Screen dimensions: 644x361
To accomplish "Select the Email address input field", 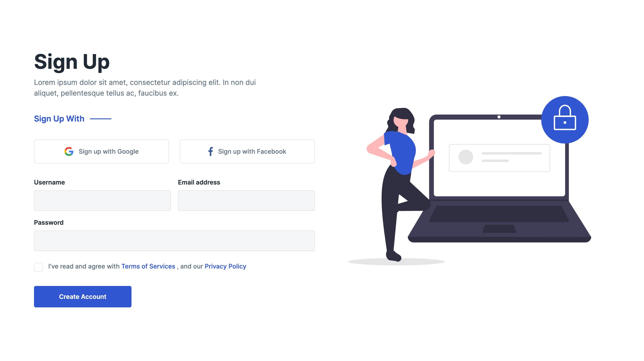I will pos(246,200).
